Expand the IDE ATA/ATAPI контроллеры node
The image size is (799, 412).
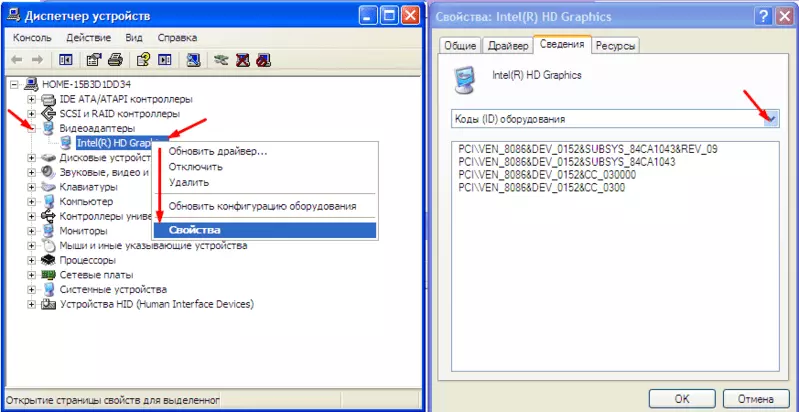[x=33, y=99]
